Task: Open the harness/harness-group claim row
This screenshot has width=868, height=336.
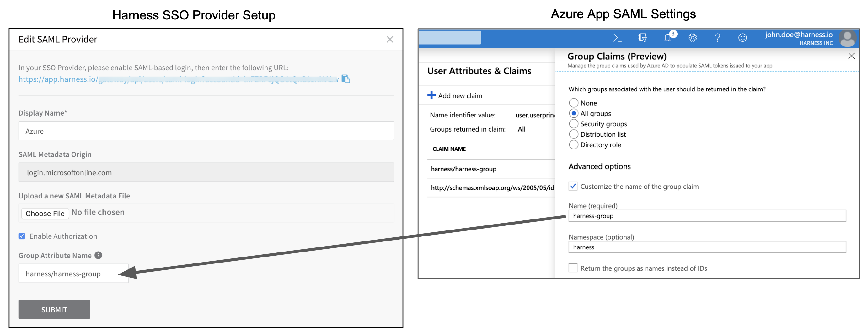Action: 491,169
